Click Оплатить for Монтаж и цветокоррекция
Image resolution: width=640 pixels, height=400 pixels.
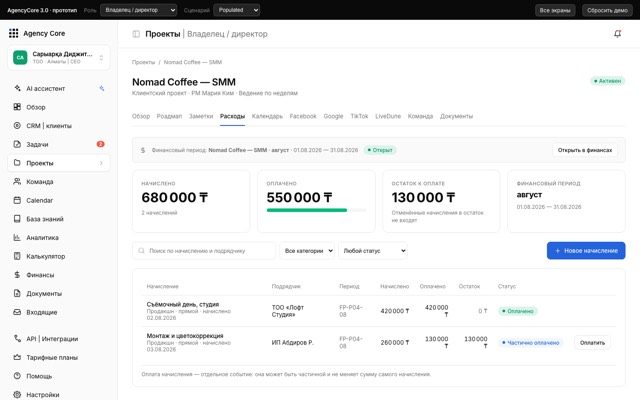[x=592, y=343]
